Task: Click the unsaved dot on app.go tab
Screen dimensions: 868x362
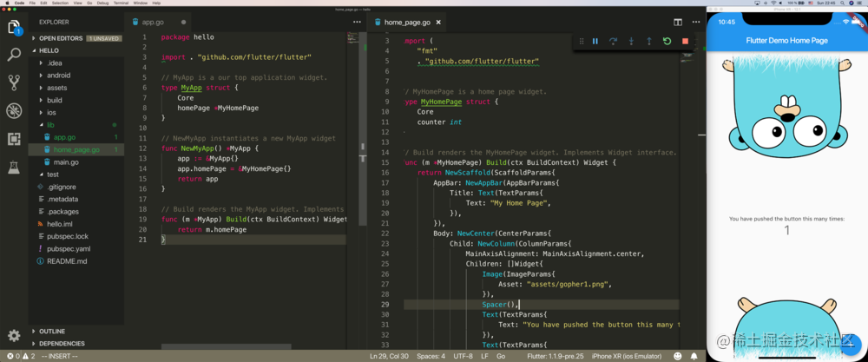Action: point(183,23)
